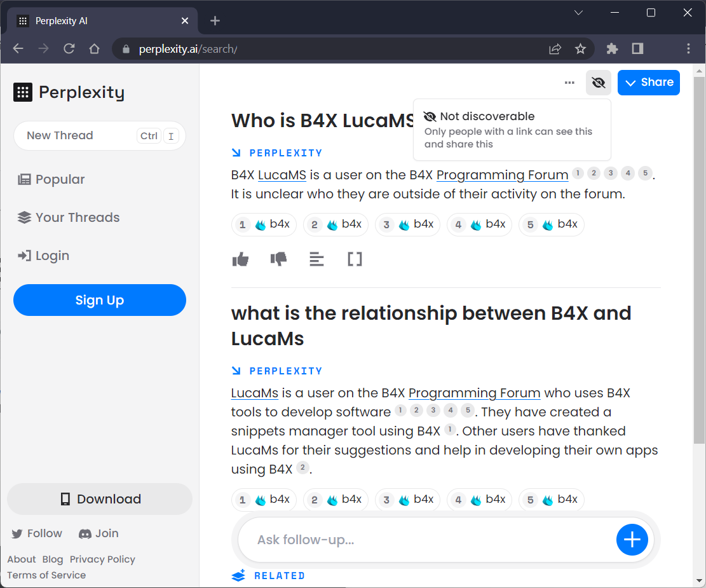Viewport: 706px width, 588px height.
Task: Click citation 1 after Programming Forum in first answer
Action: click(578, 173)
